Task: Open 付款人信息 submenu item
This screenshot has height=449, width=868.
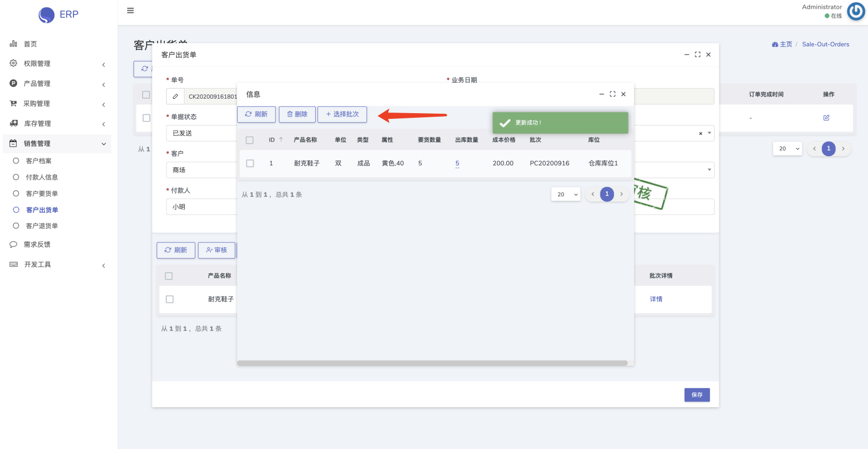Action: (x=42, y=177)
